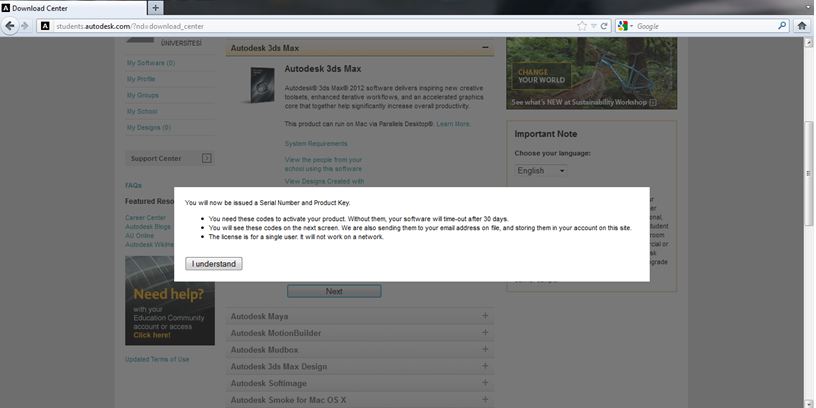Click the page vertical scrollbar

808,173
